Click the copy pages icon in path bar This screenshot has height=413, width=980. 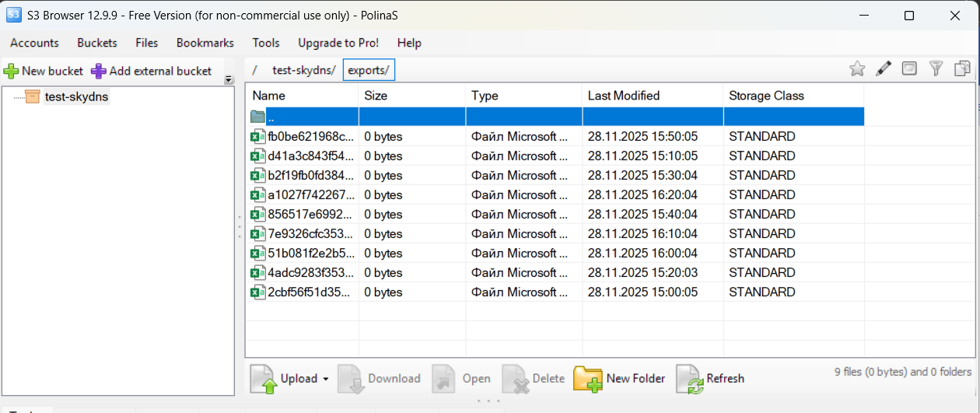tap(962, 69)
